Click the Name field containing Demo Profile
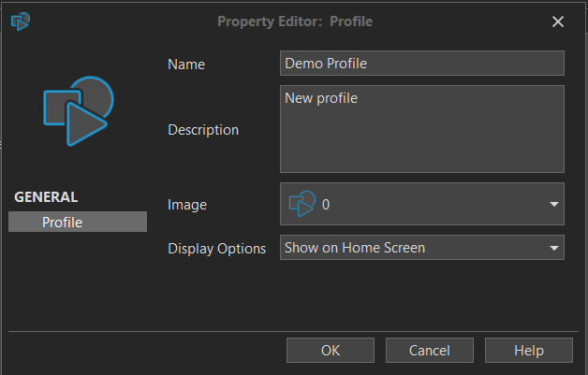The width and height of the screenshot is (588, 375). click(421, 64)
